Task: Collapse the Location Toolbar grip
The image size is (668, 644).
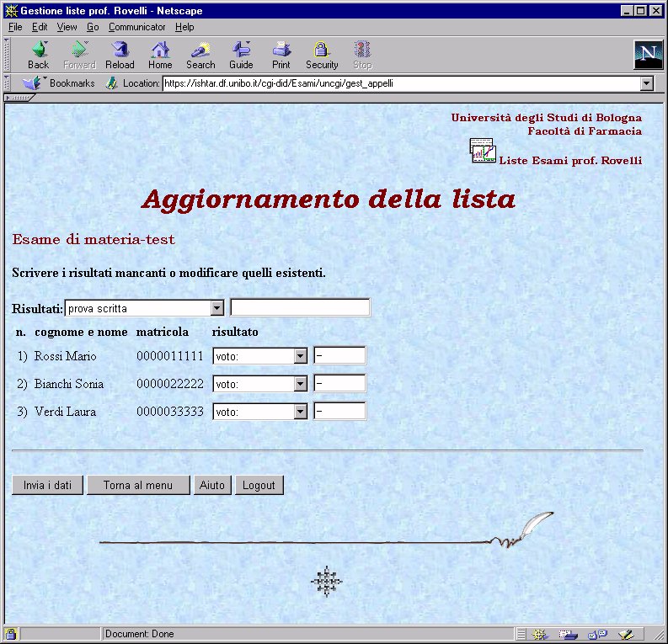Action: [7, 83]
